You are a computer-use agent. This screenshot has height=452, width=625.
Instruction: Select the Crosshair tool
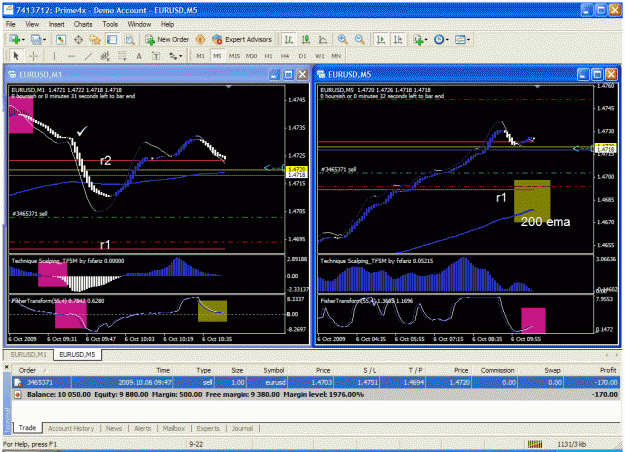[x=33, y=56]
